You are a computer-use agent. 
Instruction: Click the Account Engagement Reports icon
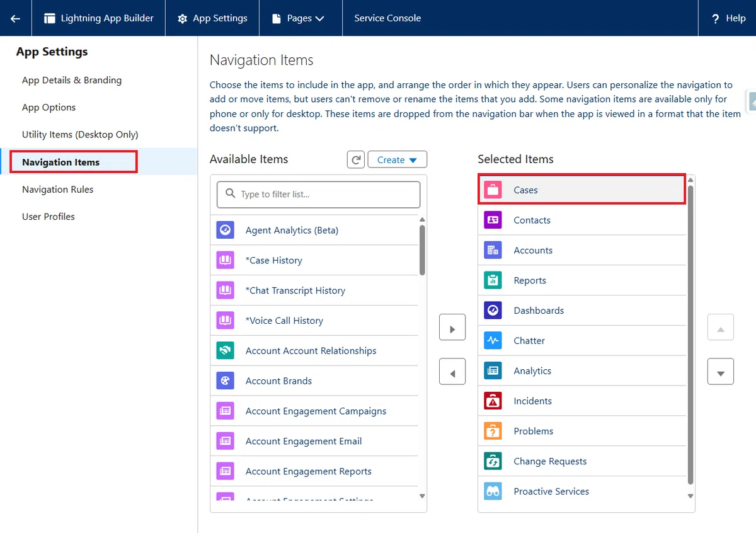click(226, 472)
